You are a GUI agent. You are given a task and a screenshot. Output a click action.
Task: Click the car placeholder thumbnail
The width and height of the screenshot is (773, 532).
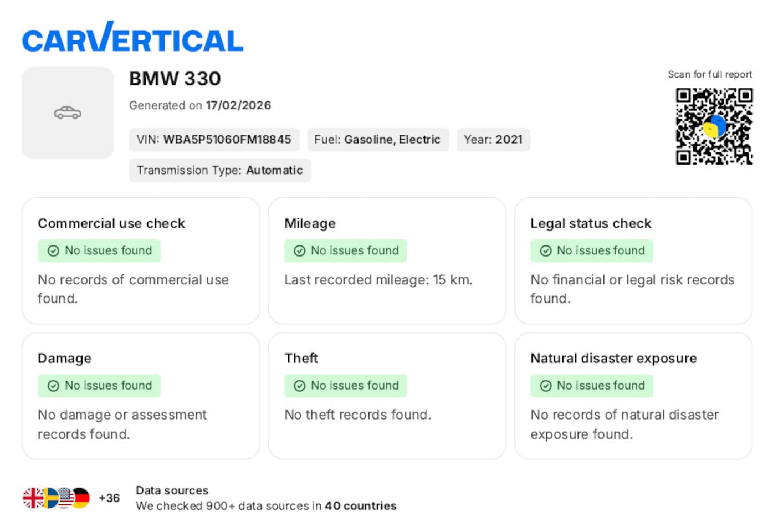tap(68, 113)
